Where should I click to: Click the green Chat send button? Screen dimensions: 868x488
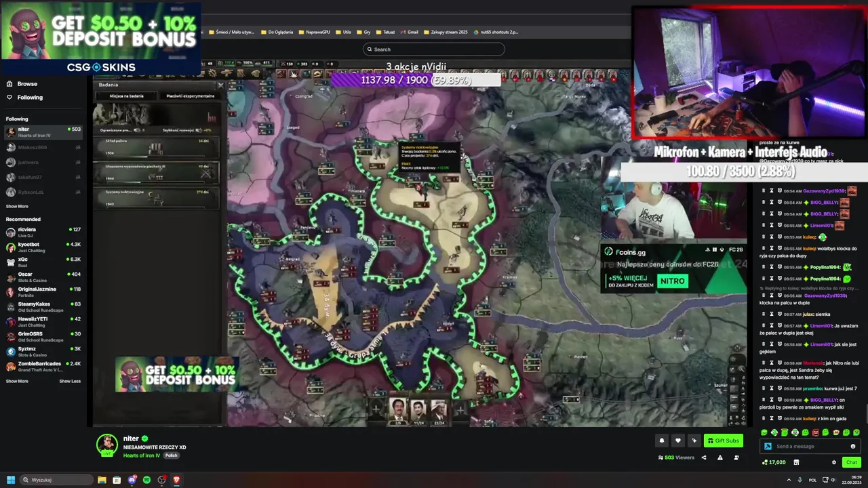coord(852,462)
